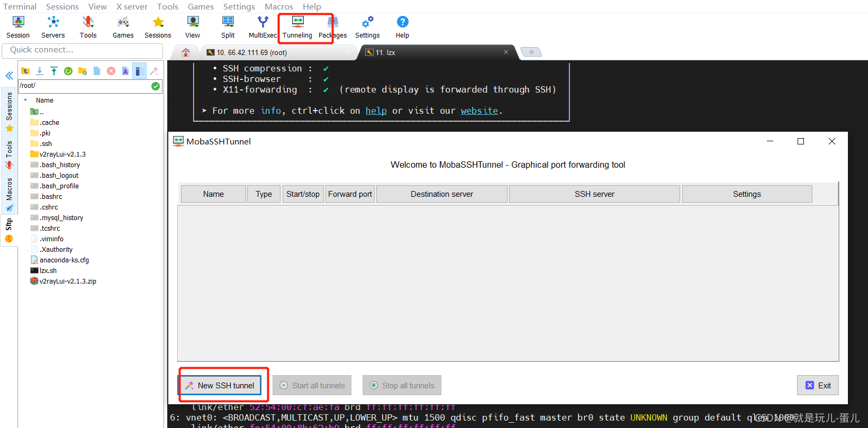Screen dimensions: 868x428
Task: Open the home tab icon
Action: [x=186, y=52]
